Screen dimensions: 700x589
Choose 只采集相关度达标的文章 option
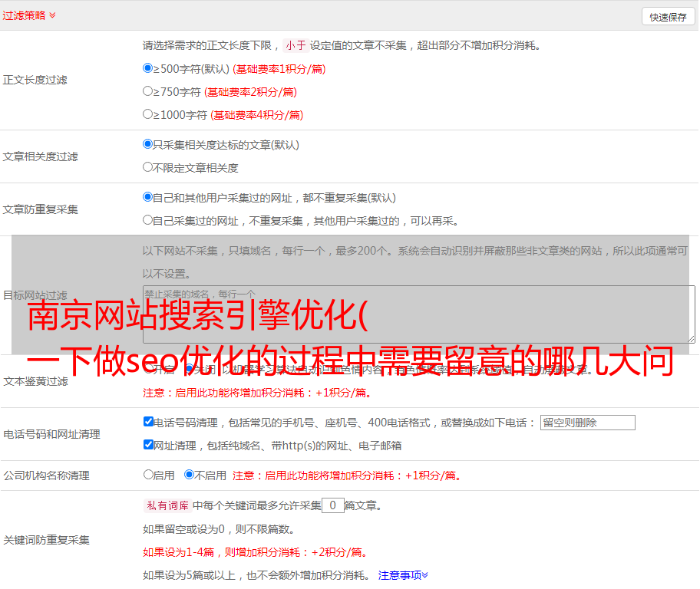coord(147,144)
